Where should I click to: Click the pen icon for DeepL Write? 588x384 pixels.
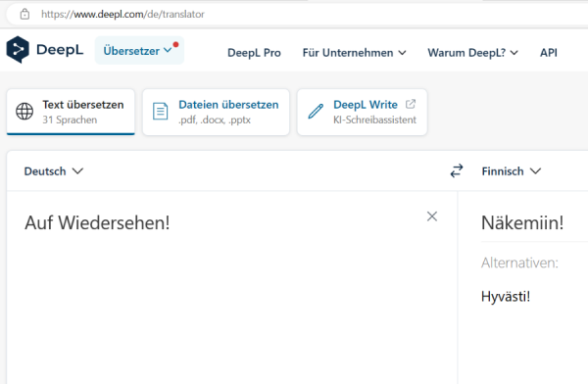[x=316, y=112]
